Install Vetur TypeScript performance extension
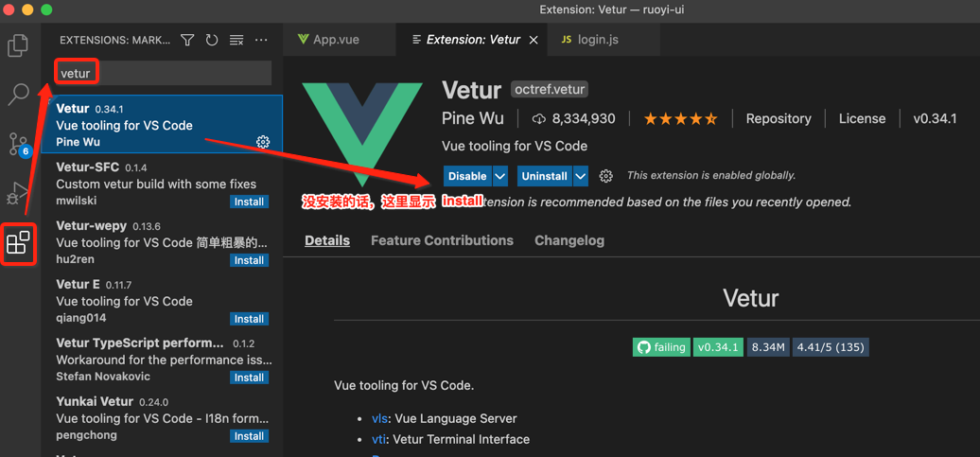Viewport: 980px width, 457px height. point(250,378)
